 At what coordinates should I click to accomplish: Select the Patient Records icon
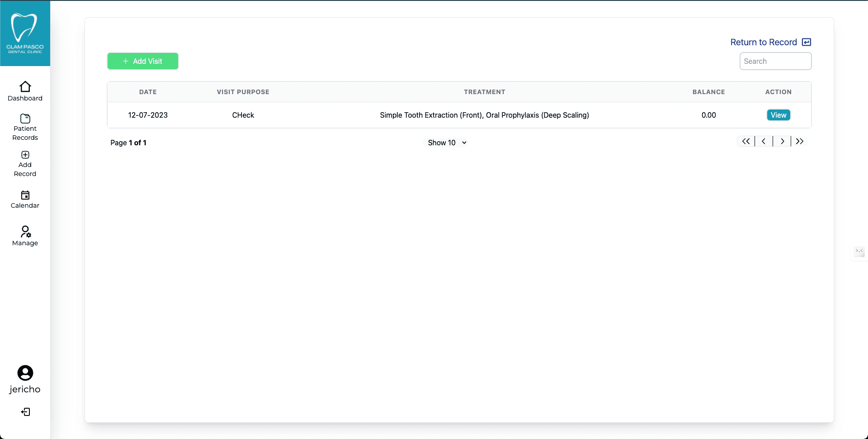pyautogui.click(x=25, y=119)
